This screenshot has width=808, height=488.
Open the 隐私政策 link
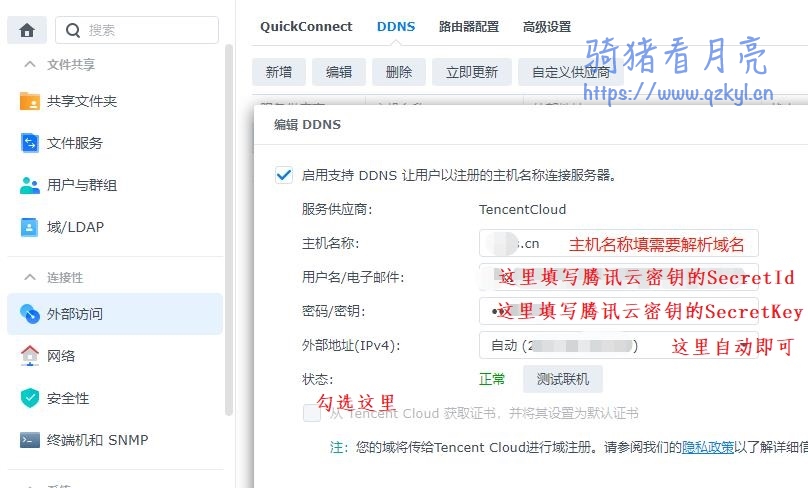[x=708, y=447]
